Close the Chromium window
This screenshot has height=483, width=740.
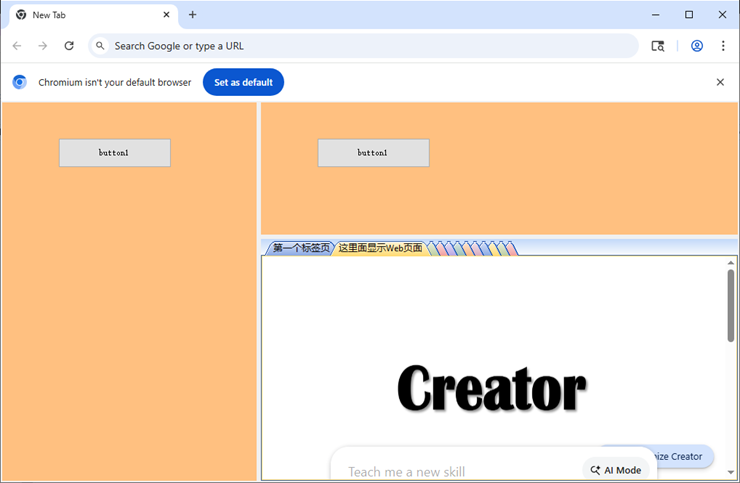(x=722, y=15)
